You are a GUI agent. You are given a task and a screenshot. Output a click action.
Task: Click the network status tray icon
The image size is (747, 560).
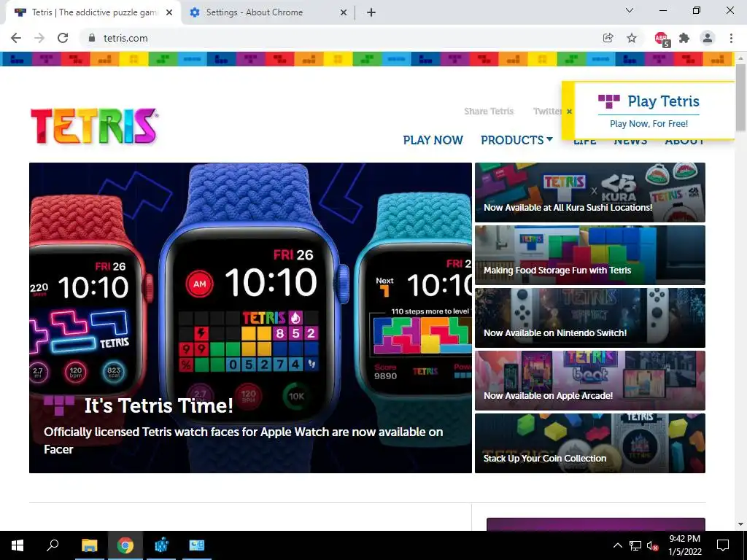pyautogui.click(x=635, y=545)
